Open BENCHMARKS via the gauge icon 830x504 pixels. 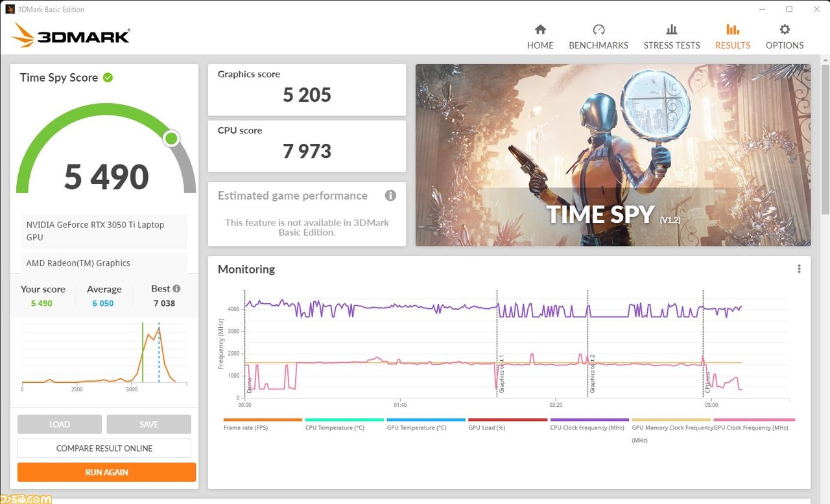point(599,29)
